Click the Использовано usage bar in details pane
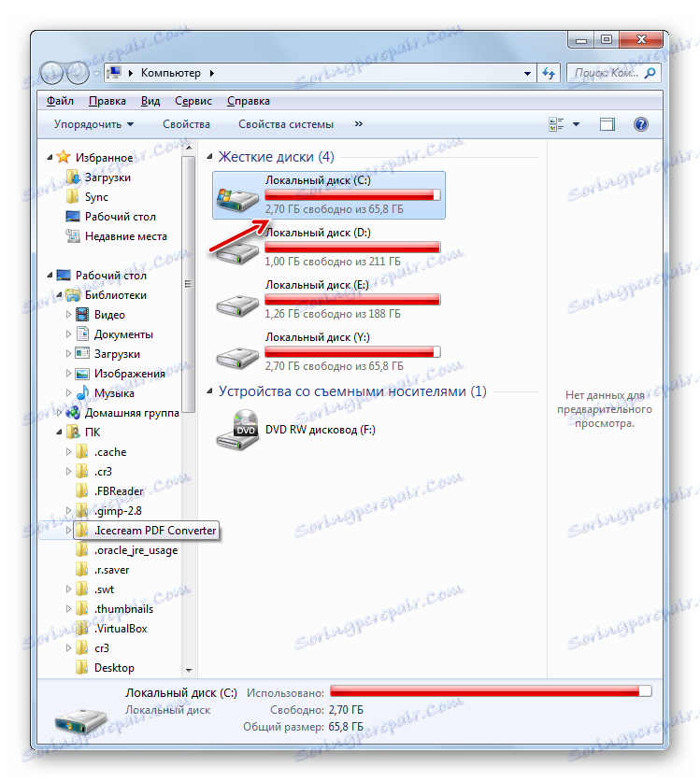Image resolution: width=700 pixels, height=781 pixels. [x=491, y=690]
